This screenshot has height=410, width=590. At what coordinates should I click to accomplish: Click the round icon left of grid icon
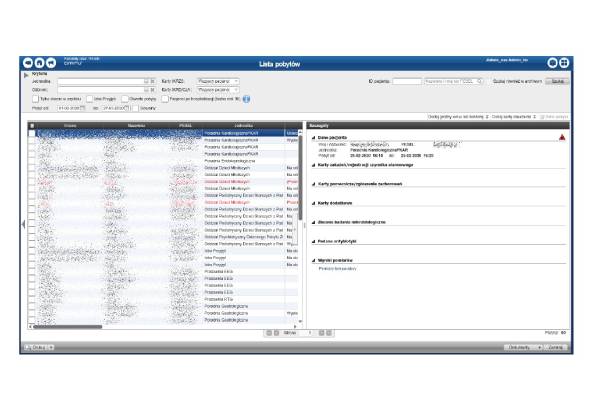coord(552,63)
